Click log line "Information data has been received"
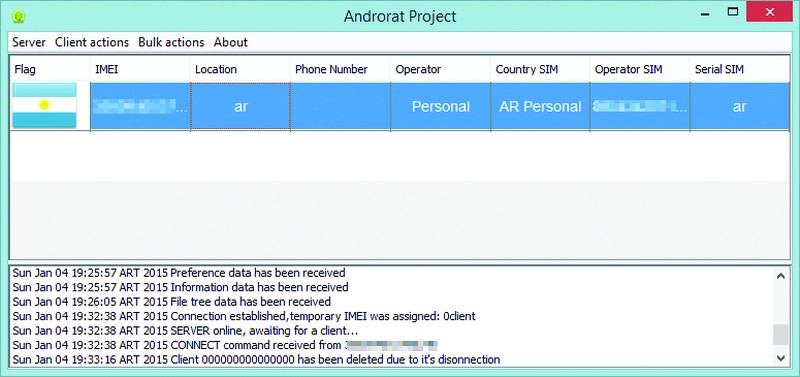Viewport: 800px width, 377px height. 181,287
